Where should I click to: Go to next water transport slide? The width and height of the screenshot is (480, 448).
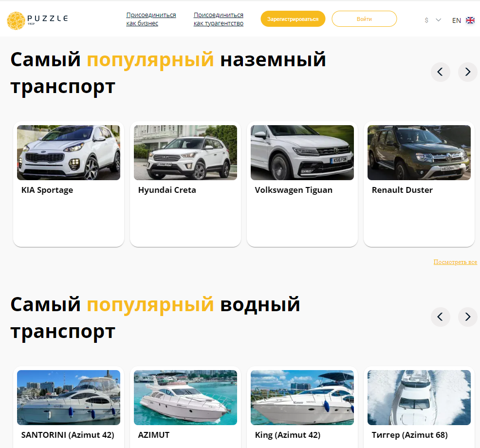point(467,317)
